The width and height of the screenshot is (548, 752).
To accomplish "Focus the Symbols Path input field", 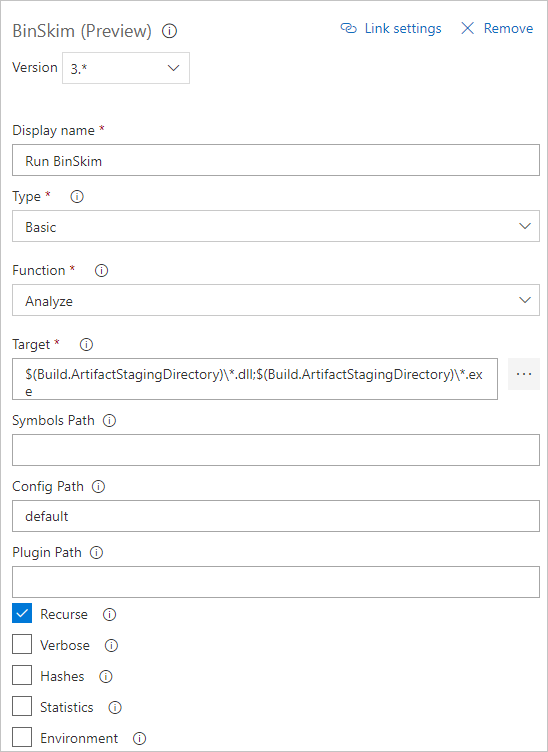I will (276, 450).
